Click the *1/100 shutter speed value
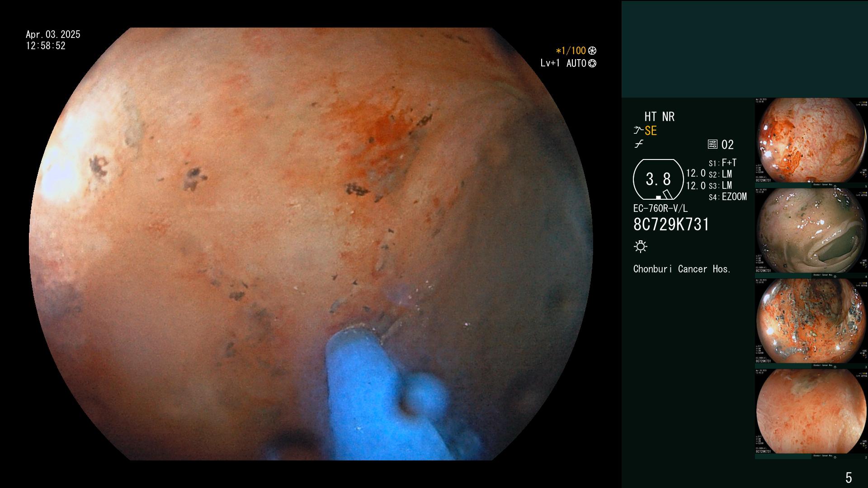This screenshot has height=488, width=868. point(571,51)
